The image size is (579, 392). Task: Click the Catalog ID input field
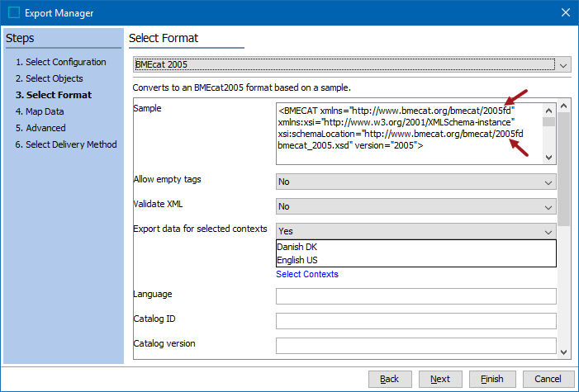[416, 321]
